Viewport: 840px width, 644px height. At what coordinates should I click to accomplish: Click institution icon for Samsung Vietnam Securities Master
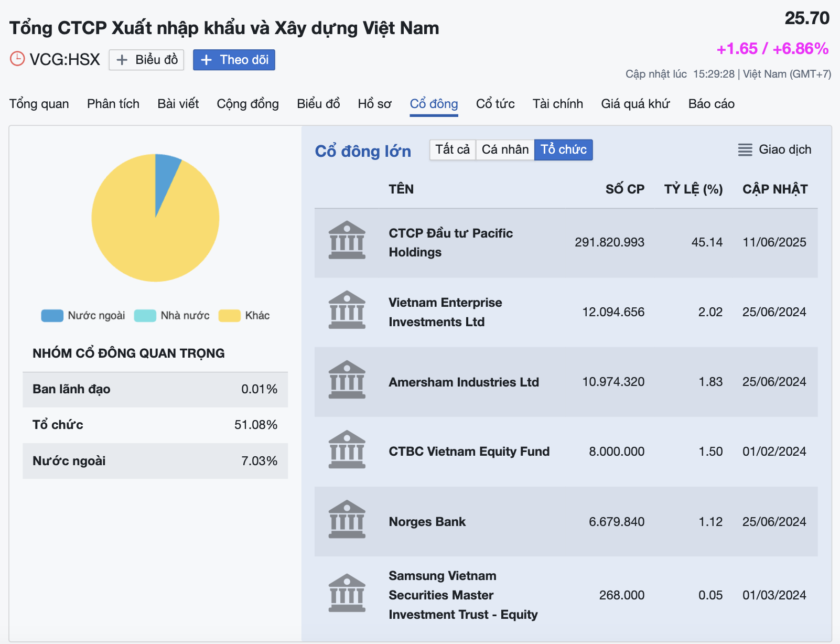(347, 593)
